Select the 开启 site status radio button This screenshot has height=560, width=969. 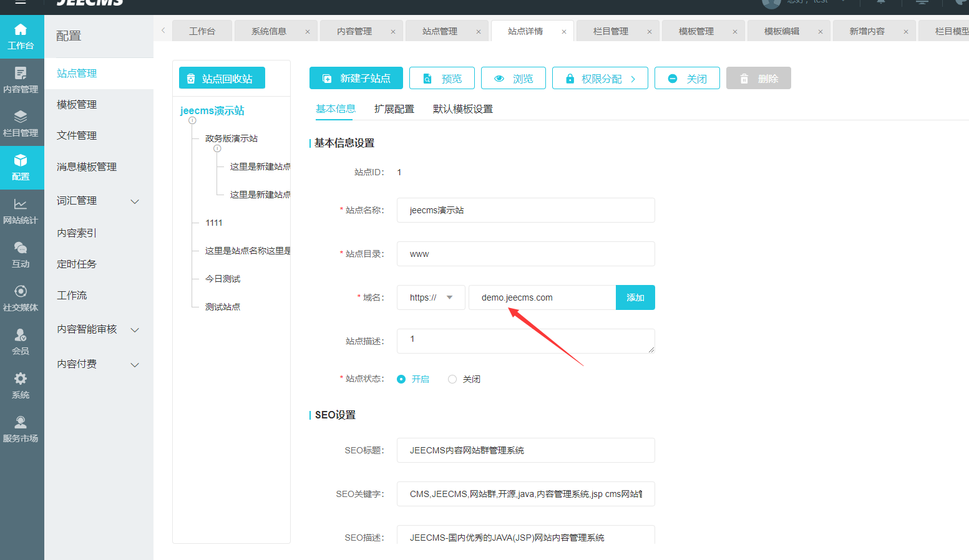tap(401, 379)
